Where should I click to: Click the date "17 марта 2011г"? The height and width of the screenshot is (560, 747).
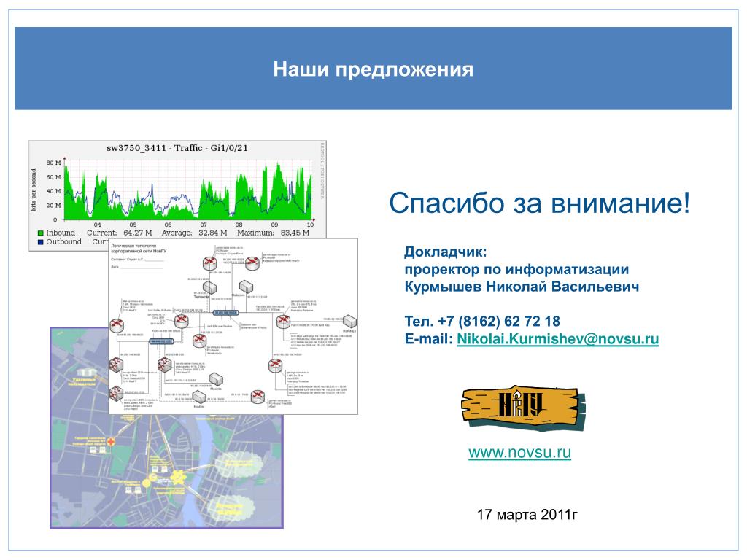pos(527,514)
